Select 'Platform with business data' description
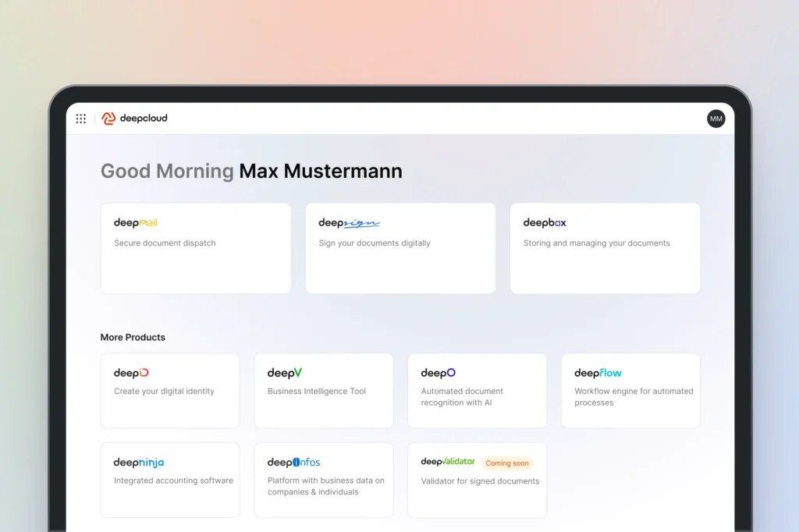The height and width of the screenshot is (532, 799). [326, 486]
